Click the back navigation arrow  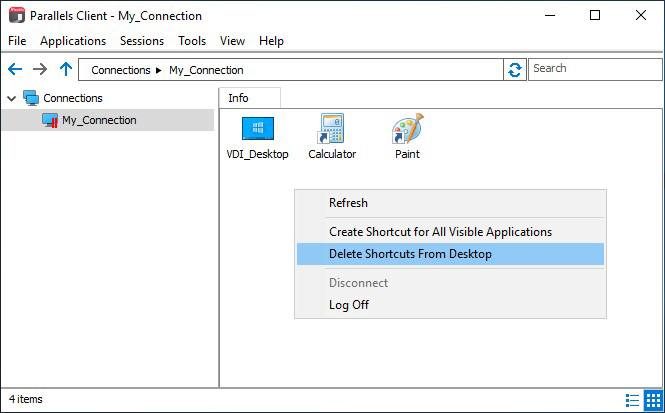click(15, 69)
